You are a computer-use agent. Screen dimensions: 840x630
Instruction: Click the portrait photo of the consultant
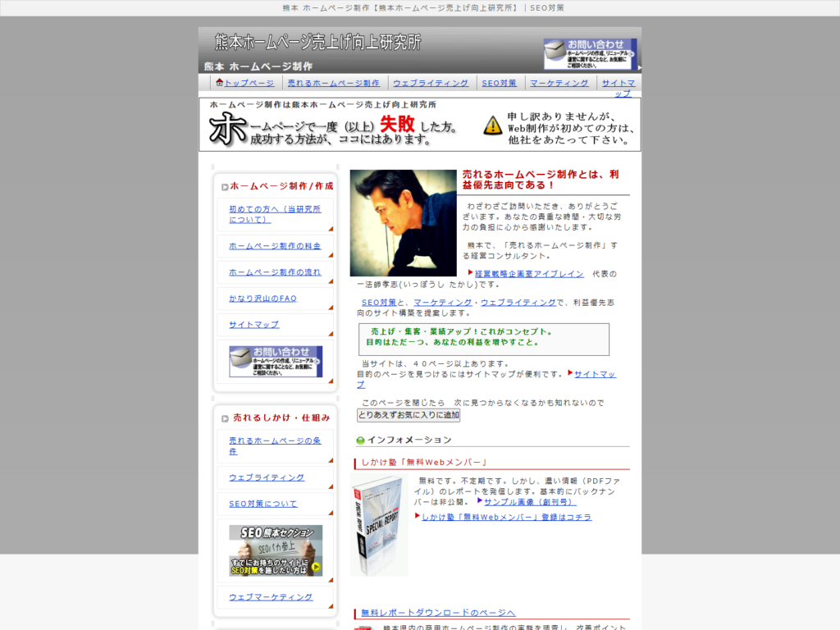pos(403,223)
